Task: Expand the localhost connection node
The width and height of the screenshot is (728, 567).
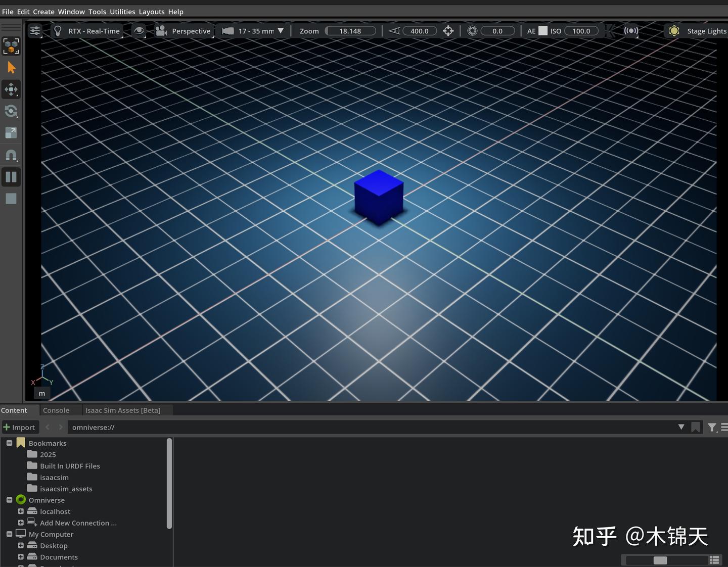Action: tap(21, 511)
